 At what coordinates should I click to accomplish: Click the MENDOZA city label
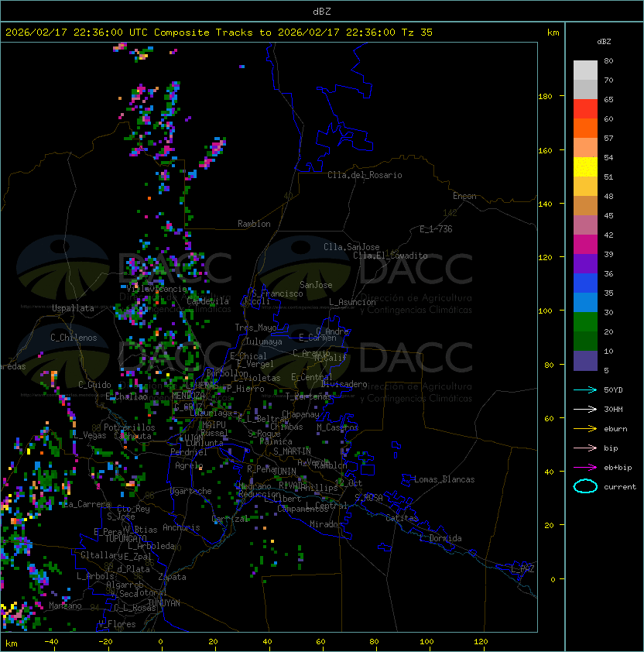(188, 395)
